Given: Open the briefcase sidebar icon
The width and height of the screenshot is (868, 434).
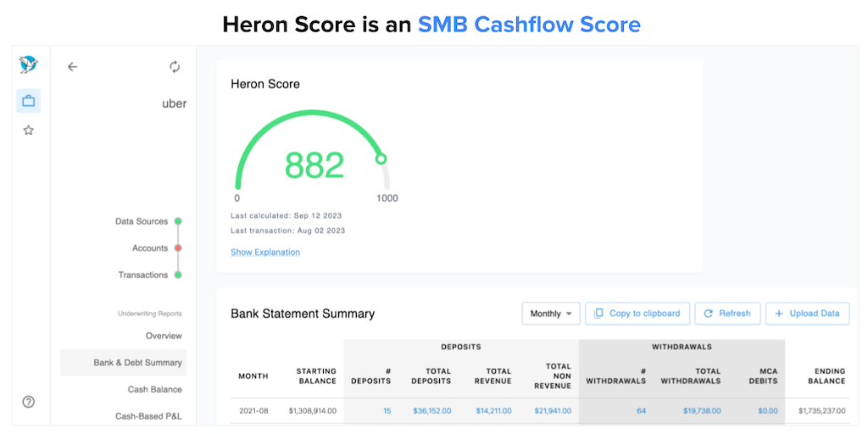Looking at the screenshot, I should (x=28, y=101).
